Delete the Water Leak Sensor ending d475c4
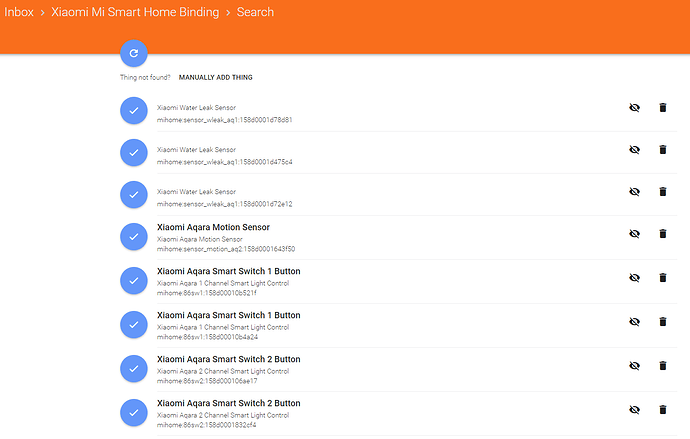690x439 pixels. click(x=662, y=150)
